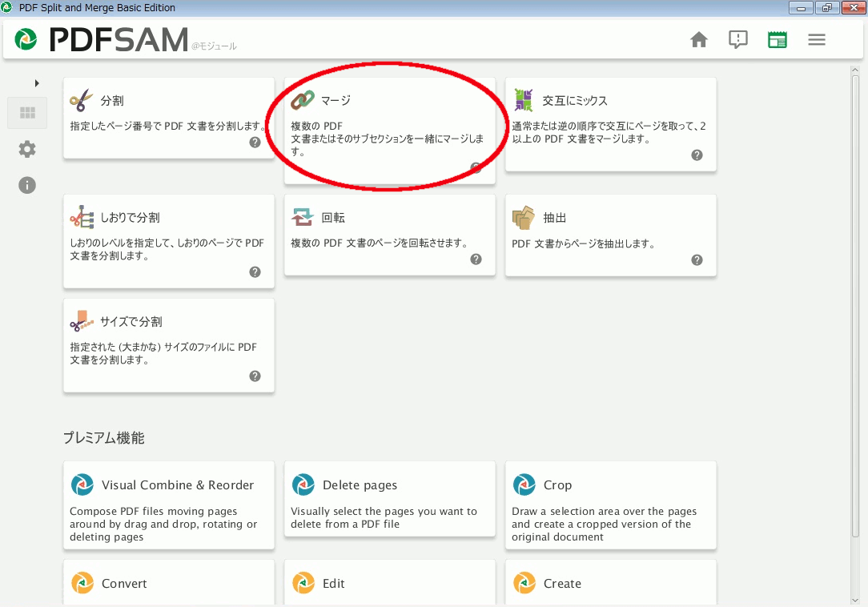Viewport: 868px width, 607px height.
Task: Open the 回転 module title
Action: point(333,218)
